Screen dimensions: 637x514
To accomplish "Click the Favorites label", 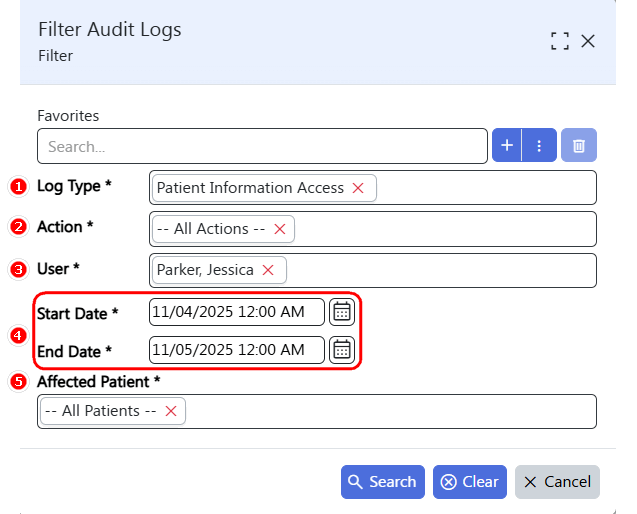I will [x=68, y=116].
